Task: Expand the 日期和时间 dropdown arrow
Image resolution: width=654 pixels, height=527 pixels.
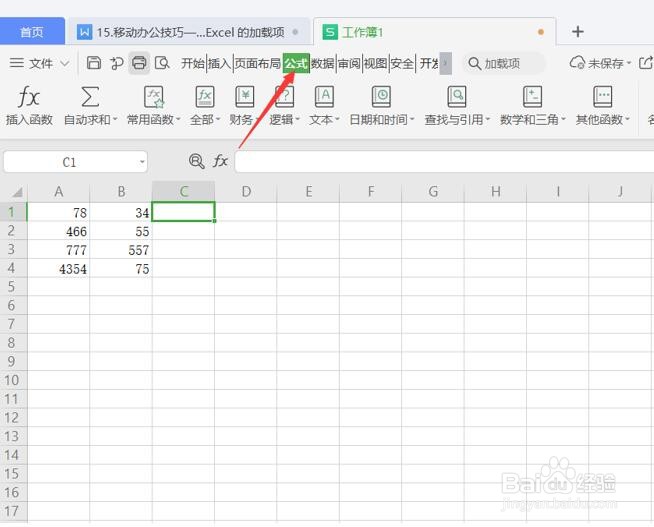Action: coord(412,120)
